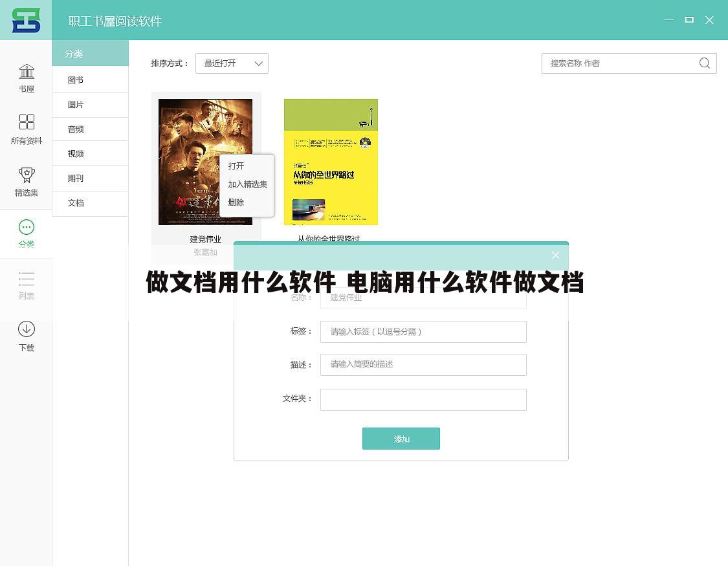Select the 图片 category
The image size is (728, 566).
(90, 104)
